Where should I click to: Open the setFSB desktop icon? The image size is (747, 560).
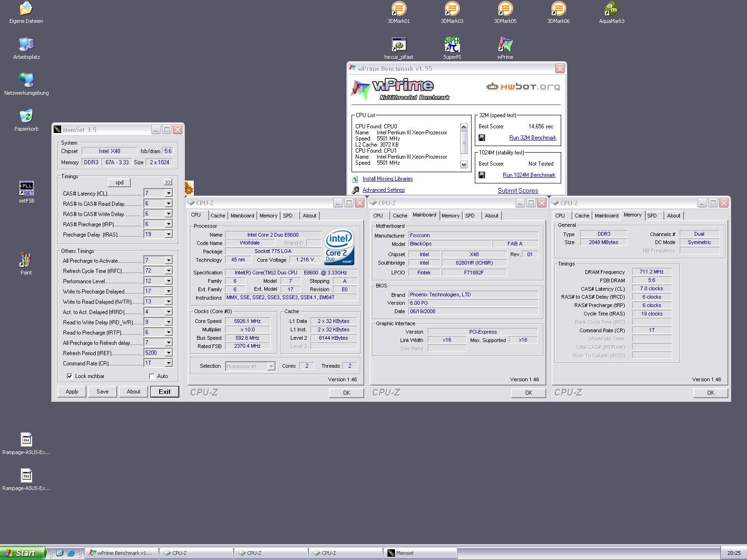coord(26,189)
